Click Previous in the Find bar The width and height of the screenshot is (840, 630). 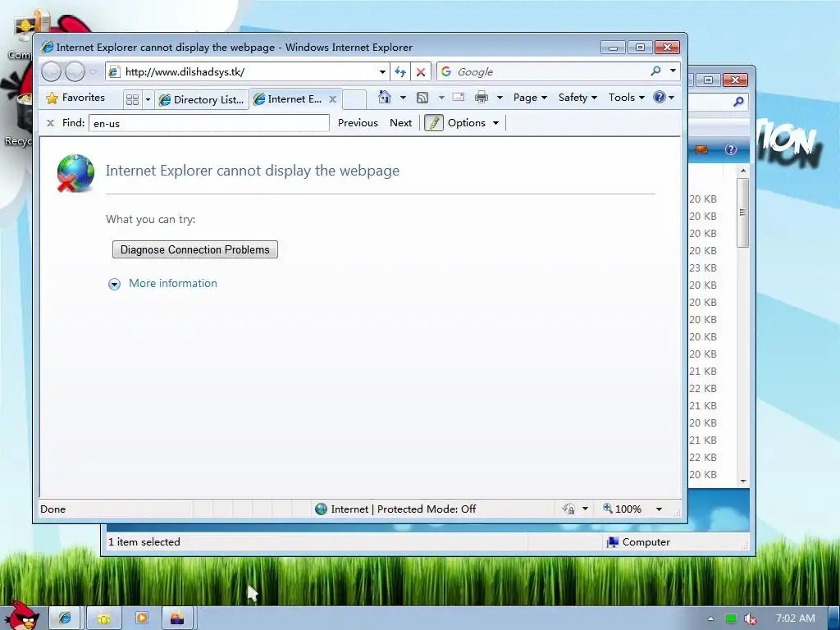[x=358, y=123]
